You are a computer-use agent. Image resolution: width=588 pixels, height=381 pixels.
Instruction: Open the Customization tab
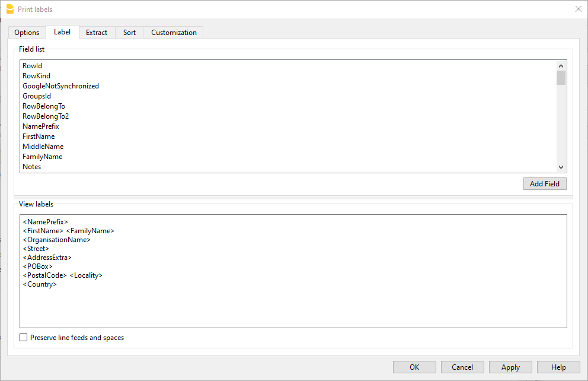click(174, 33)
